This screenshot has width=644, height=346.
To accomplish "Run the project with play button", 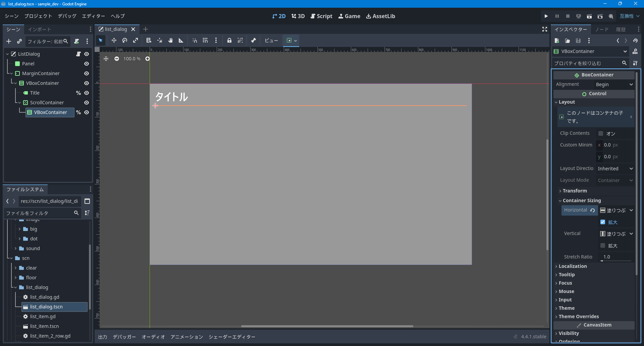I will pos(546,16).
